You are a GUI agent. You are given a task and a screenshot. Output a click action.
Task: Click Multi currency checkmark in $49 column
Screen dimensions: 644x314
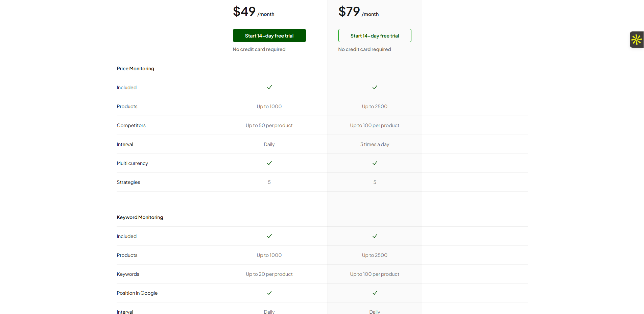tap(269, 163)
